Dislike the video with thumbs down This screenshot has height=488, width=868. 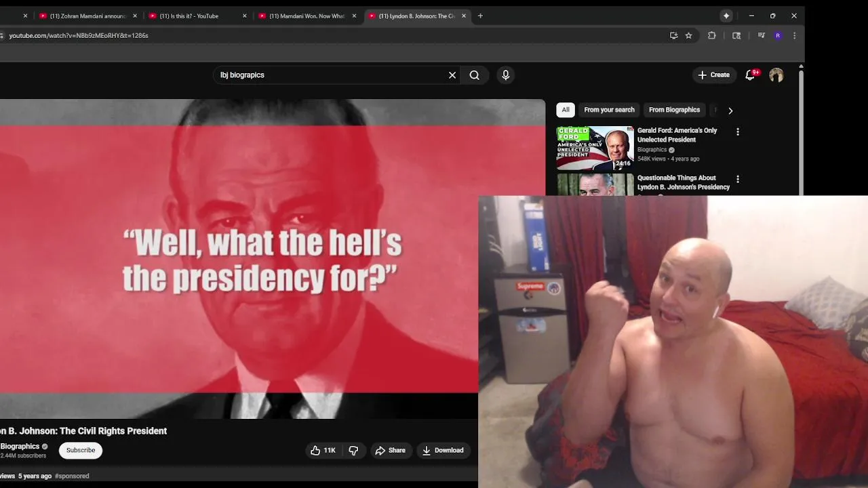click(353, 450)
